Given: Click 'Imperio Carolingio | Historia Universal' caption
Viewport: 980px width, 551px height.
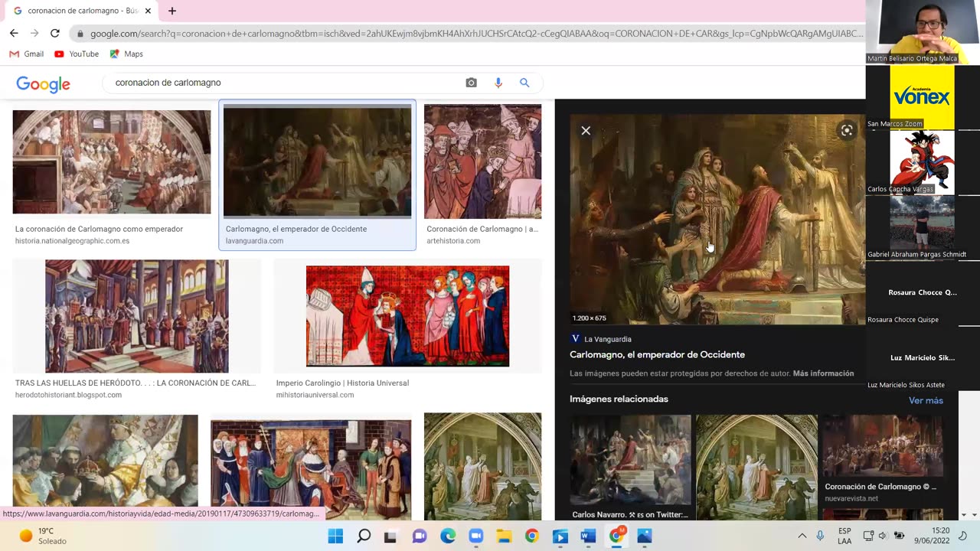Looking at the screenshot, I should tap(342, 383).
